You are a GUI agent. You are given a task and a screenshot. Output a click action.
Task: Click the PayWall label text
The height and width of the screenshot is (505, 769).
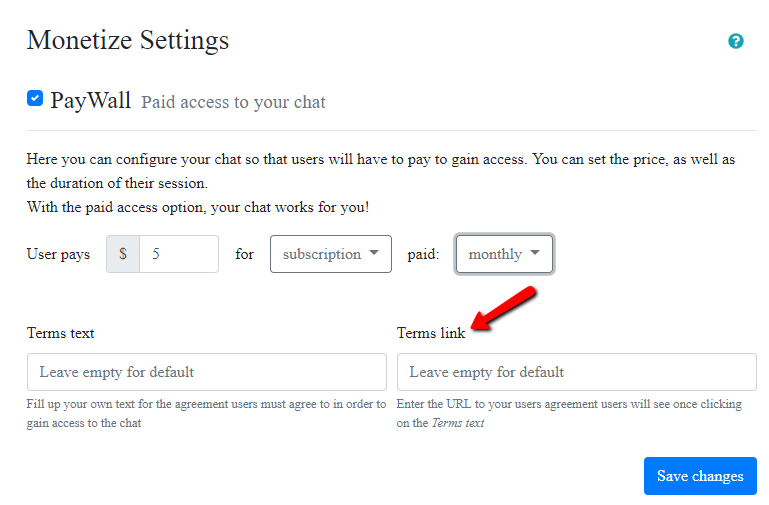[x=90, y=100]
